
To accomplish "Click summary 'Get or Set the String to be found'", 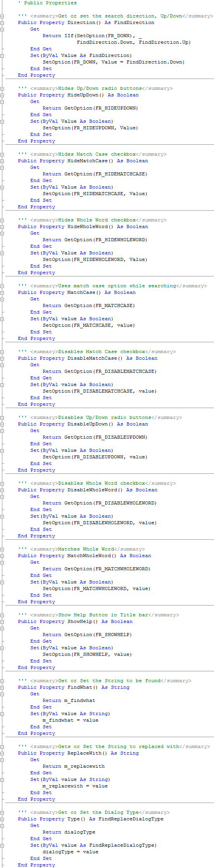I will [109, 681].
